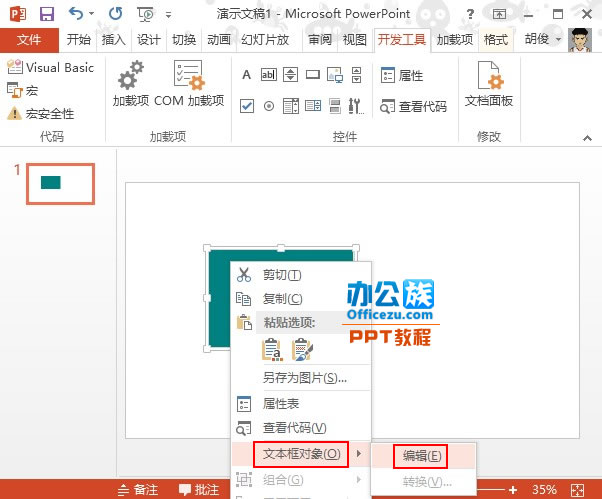Screen dimensions: 602x499
Task: Open the 文件 File tab
Action: click(29, 40)
